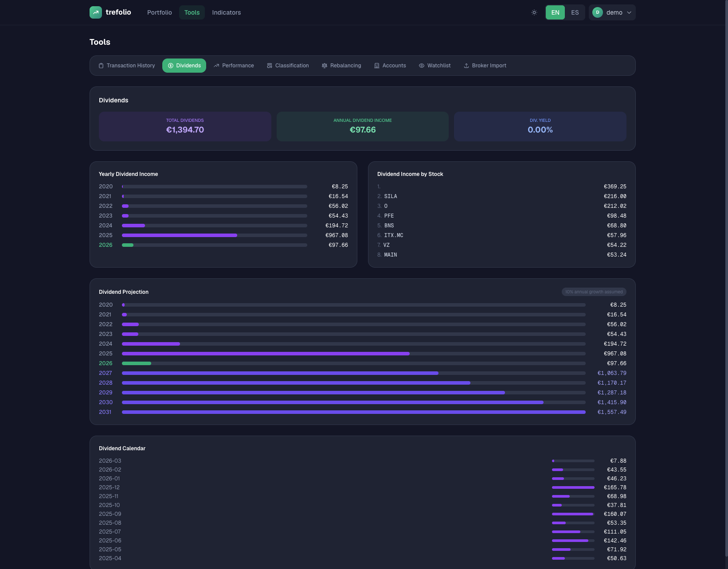Select the 2026 year in Yearly Dividend Income

point(106,245)
